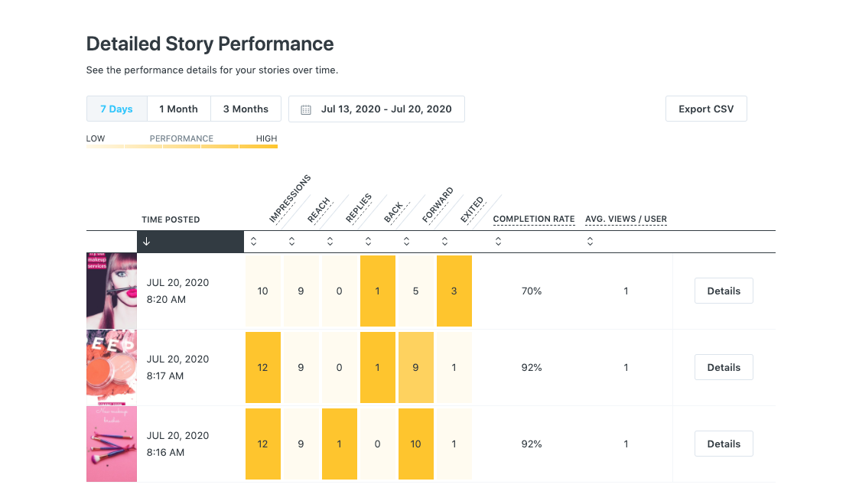Screen dimensions: 846x504
Task: Switch to the 3 Months range
Action: click(x=246, y=109)
